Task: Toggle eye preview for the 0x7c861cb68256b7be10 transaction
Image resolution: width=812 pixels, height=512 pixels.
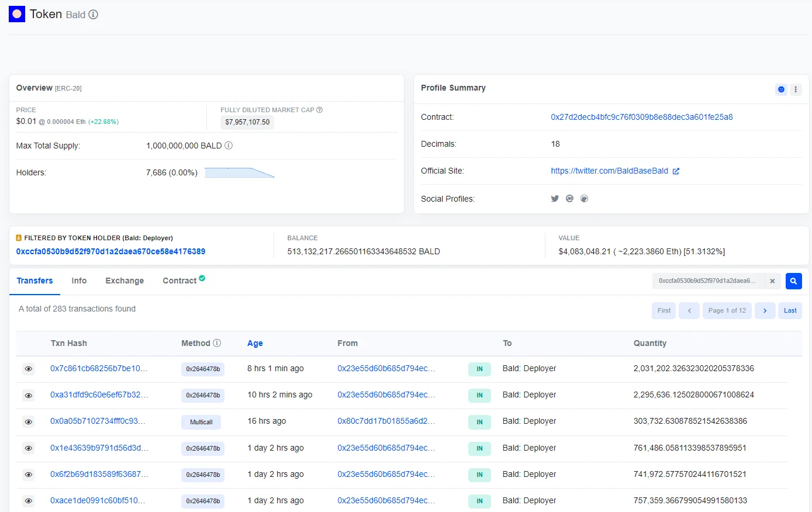Action: [x=28, y=369]
